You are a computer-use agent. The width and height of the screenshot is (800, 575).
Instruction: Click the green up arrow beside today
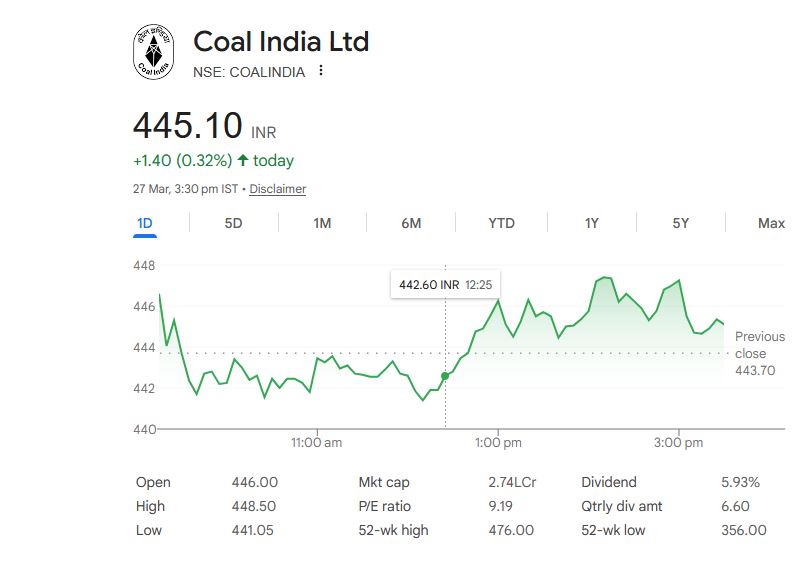(x=242, y=160)
